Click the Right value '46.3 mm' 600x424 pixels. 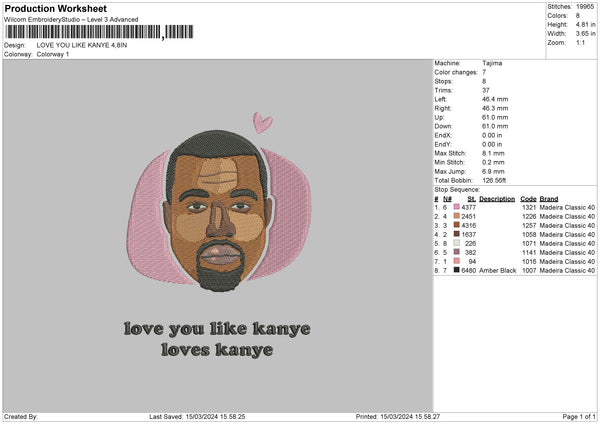click(x=495, y=108)
